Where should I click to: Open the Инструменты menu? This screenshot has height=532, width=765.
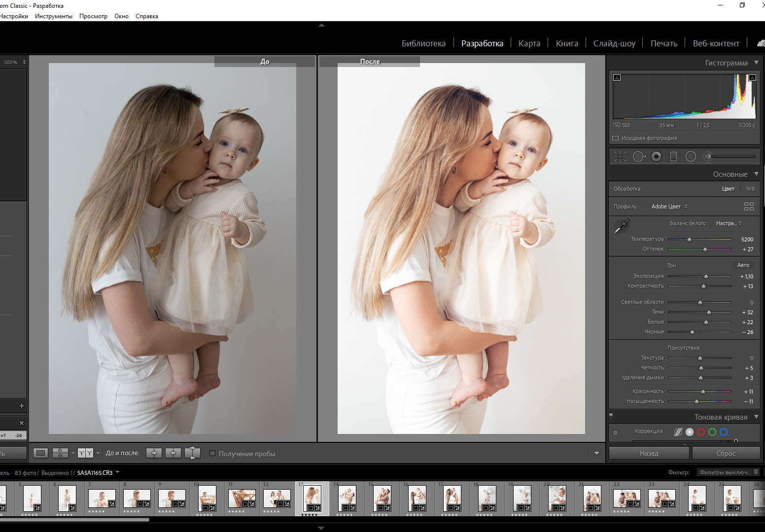pyautogui.click(x=53, y=16)
